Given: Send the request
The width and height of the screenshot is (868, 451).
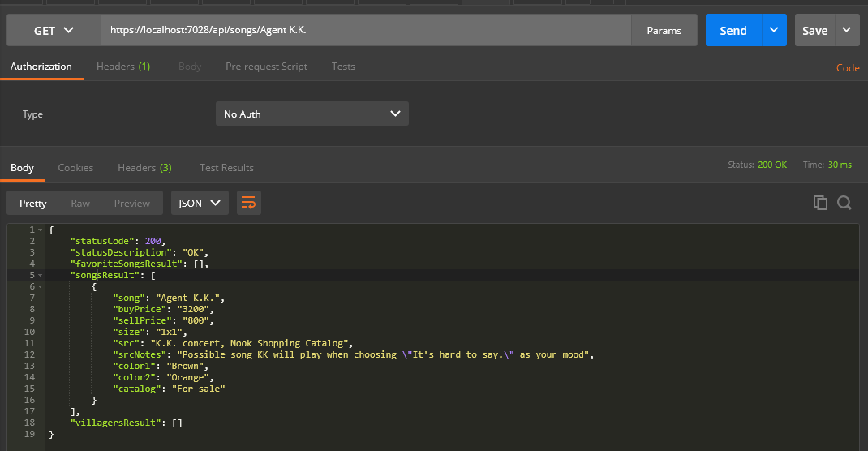Looking at the screenshot, I should click(733, 31).
